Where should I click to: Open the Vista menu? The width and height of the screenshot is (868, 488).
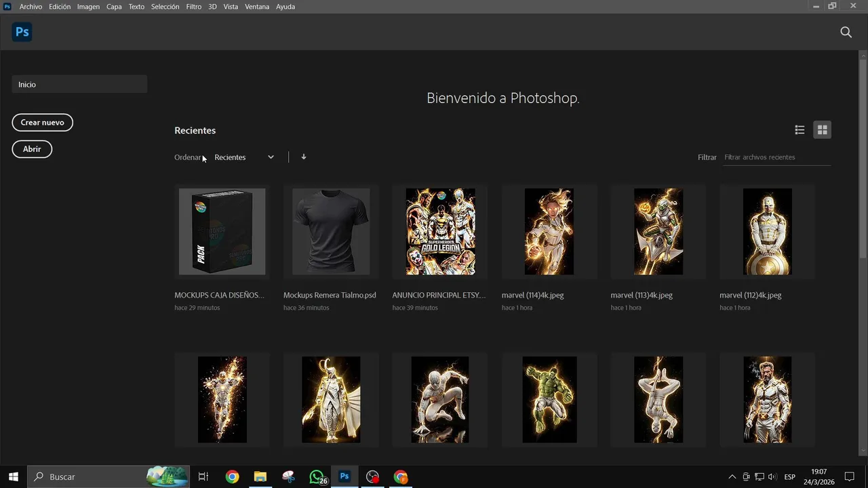click(231, 6)
